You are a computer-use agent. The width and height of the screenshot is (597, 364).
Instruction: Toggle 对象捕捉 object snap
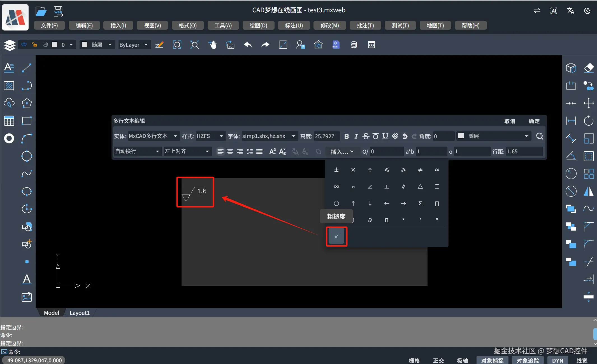click(492, 360)
